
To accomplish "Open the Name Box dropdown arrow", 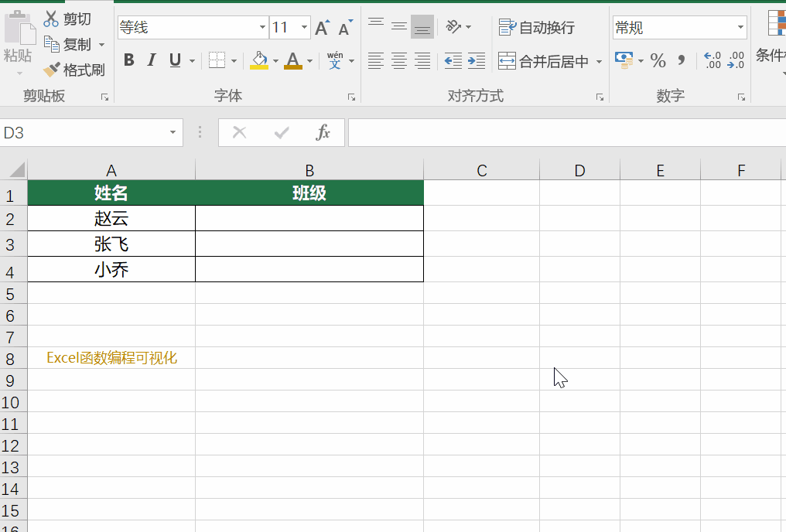I will pyautogui.click(x=173, y=133).
